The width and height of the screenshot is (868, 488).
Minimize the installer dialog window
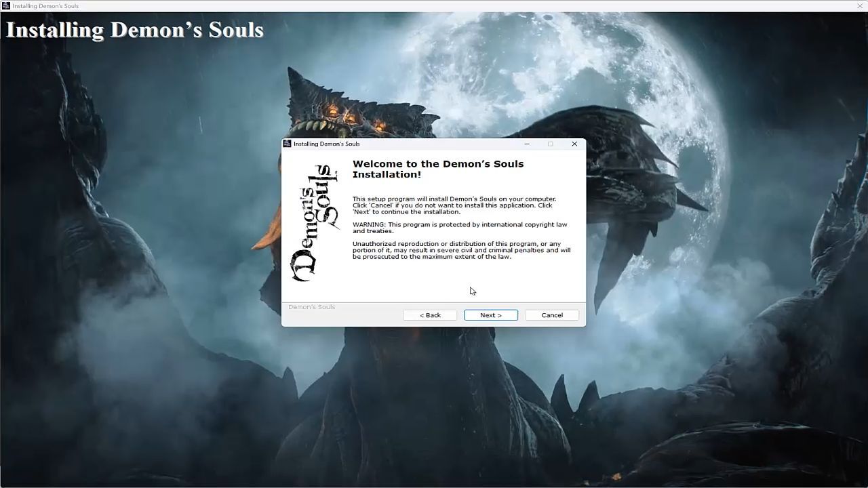pos(527,144)
